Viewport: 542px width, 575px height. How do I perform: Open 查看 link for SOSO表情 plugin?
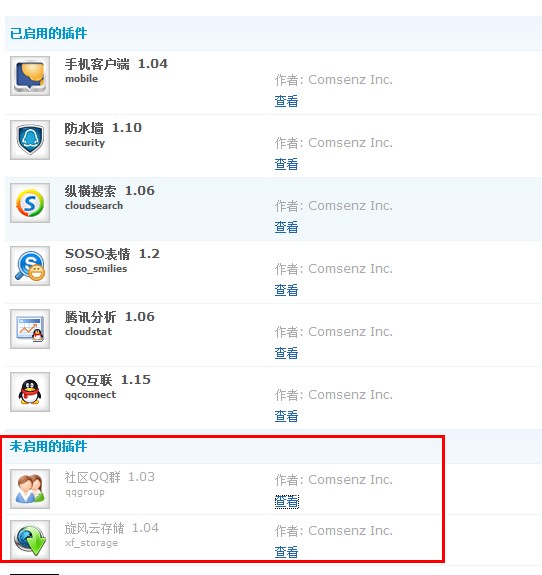coord(286,290)
